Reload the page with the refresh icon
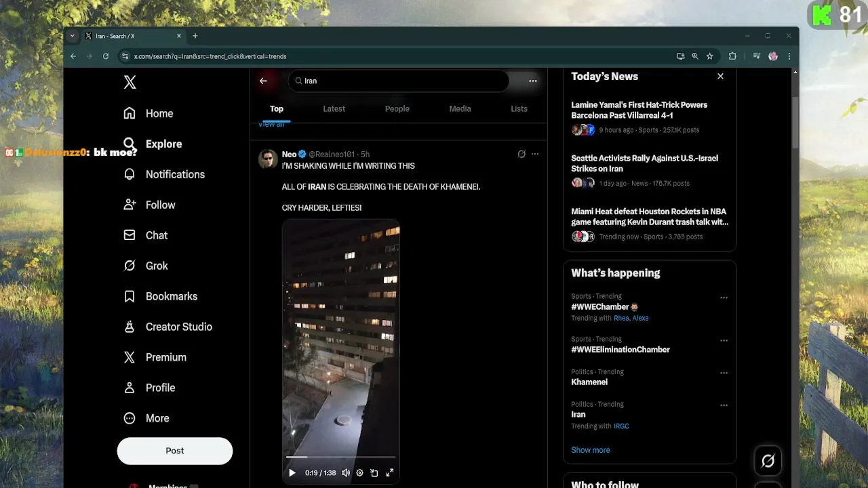Image resolution: width=868 pixels, height=488 pixels. pyautogui.click(x=106, y=56)
